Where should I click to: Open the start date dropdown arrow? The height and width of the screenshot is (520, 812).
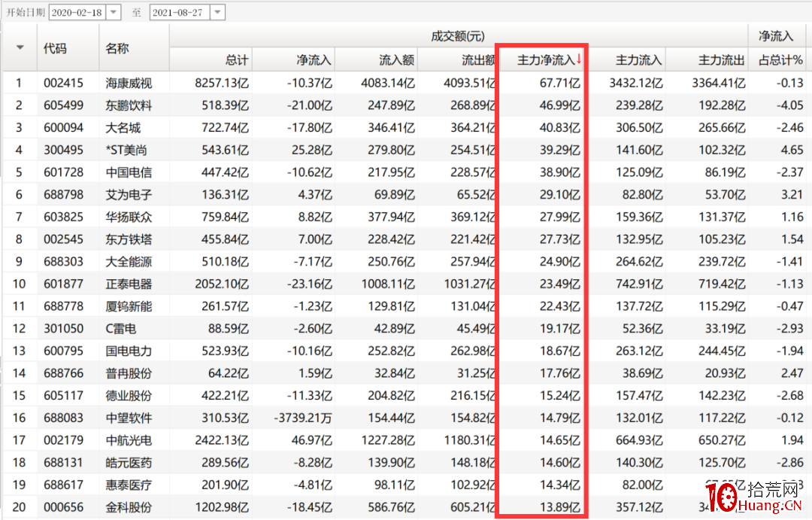click(114, 12)
